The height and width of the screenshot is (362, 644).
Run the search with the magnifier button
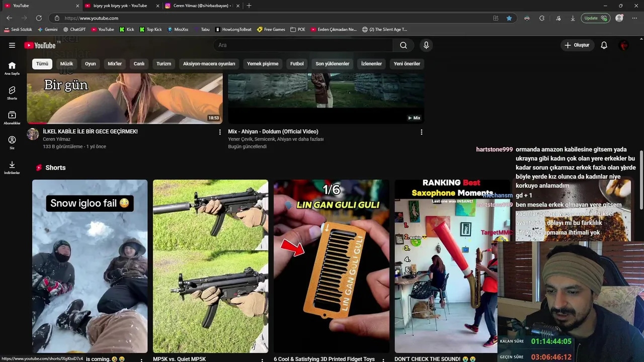pyautogui.click(x=404, y=45)
